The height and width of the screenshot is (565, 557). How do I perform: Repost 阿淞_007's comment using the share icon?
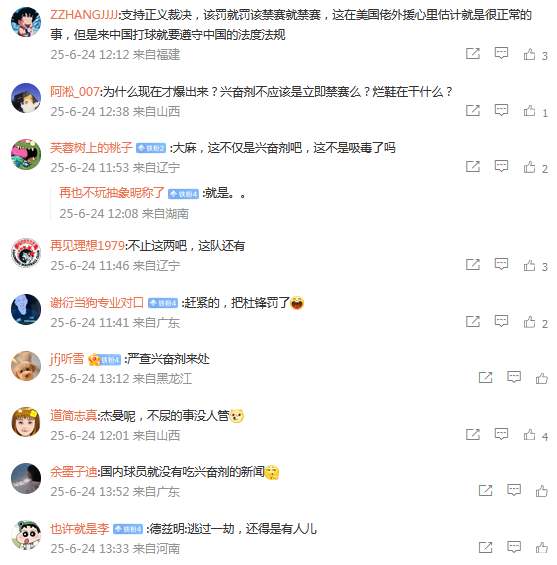[x=473, y=111]
